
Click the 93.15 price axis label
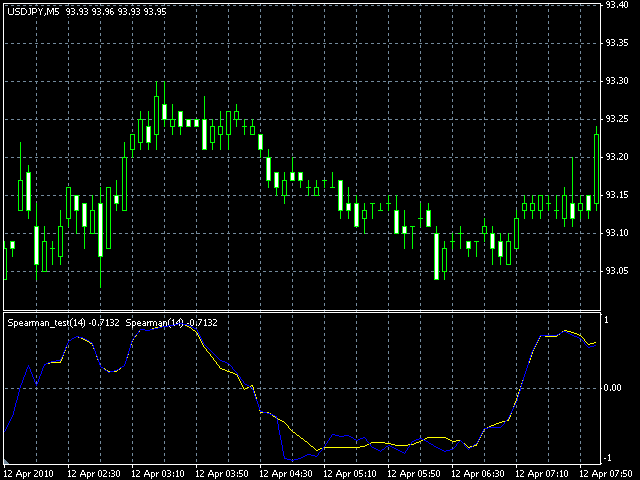coord(617,195)
